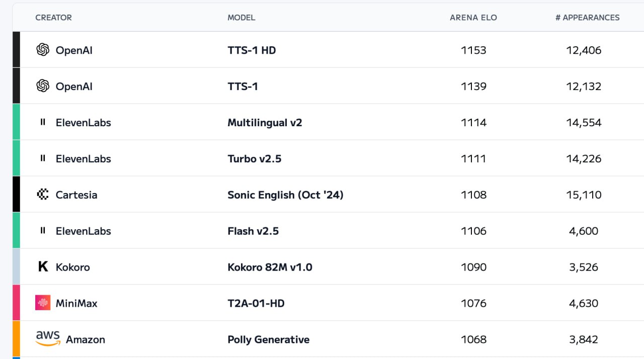
Task: Select the Kokoro 82M v1.0 model name
Action: 270,267
